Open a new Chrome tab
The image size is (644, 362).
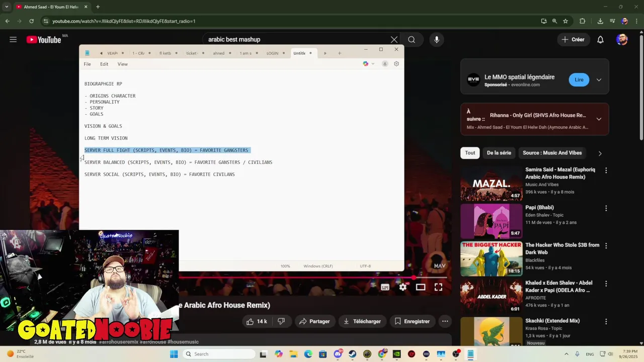[98, 7]
